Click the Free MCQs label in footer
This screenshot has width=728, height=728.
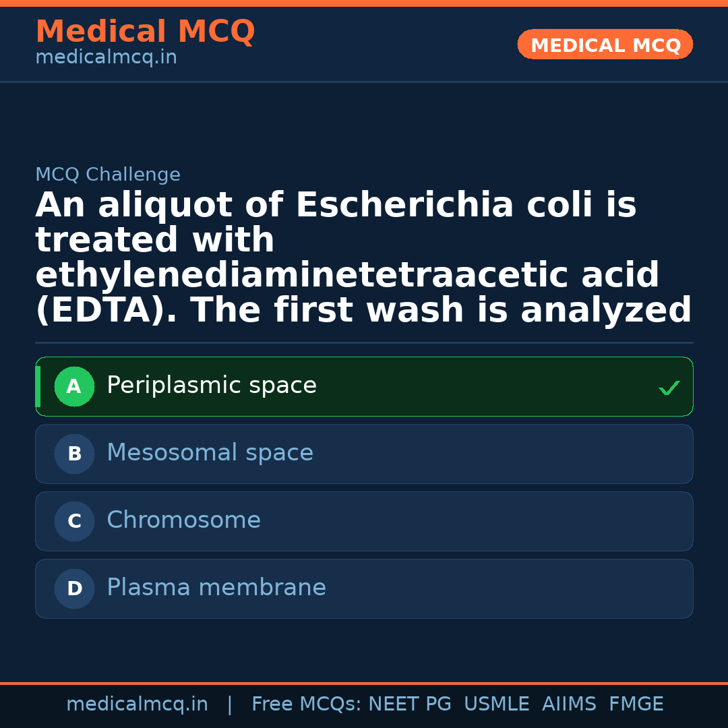tap(306, 704)
